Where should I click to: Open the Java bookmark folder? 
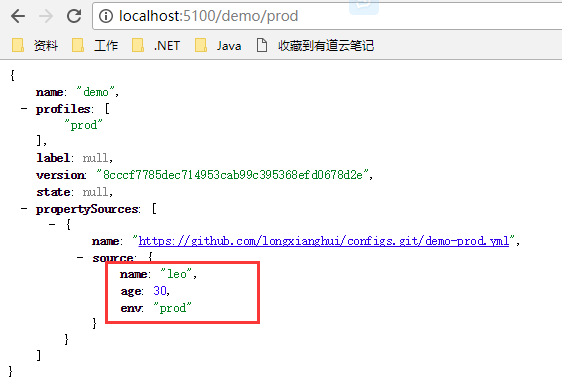click(218, 46)
